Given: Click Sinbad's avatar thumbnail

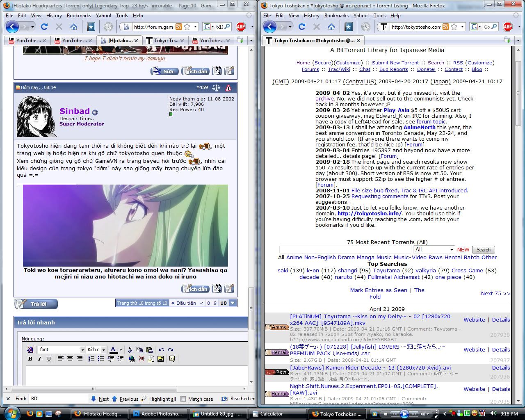Looking at the screenshot, I should pos(37,117).
